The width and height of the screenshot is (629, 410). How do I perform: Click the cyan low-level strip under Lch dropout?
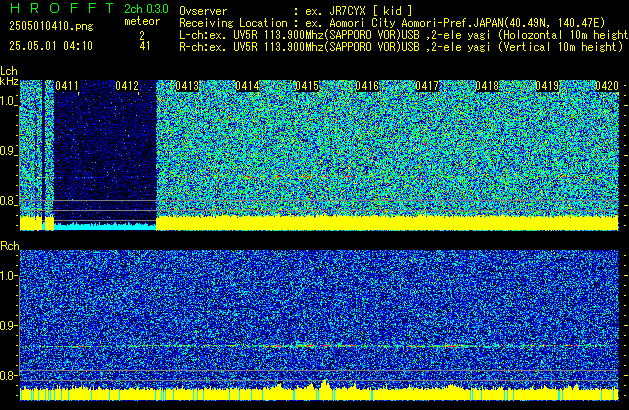105,226
